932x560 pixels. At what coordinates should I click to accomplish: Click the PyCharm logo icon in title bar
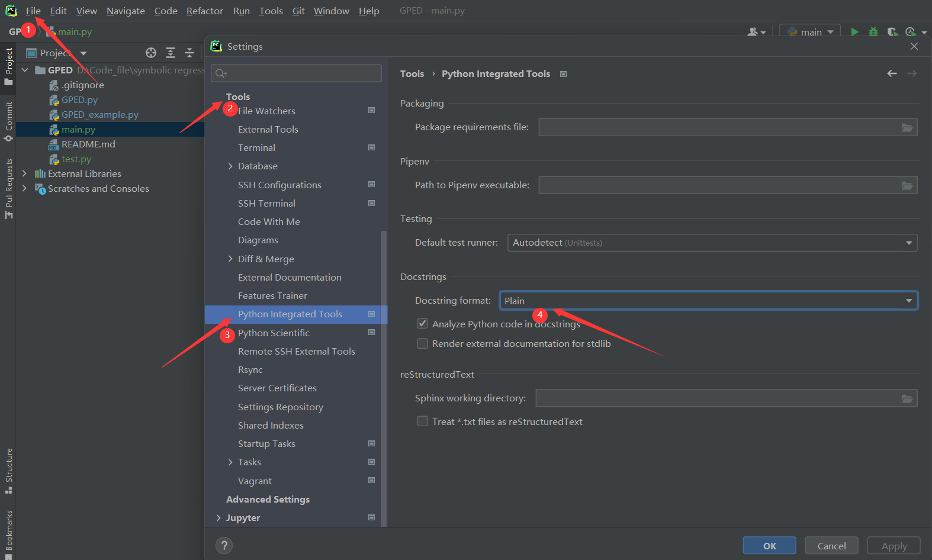11,11
